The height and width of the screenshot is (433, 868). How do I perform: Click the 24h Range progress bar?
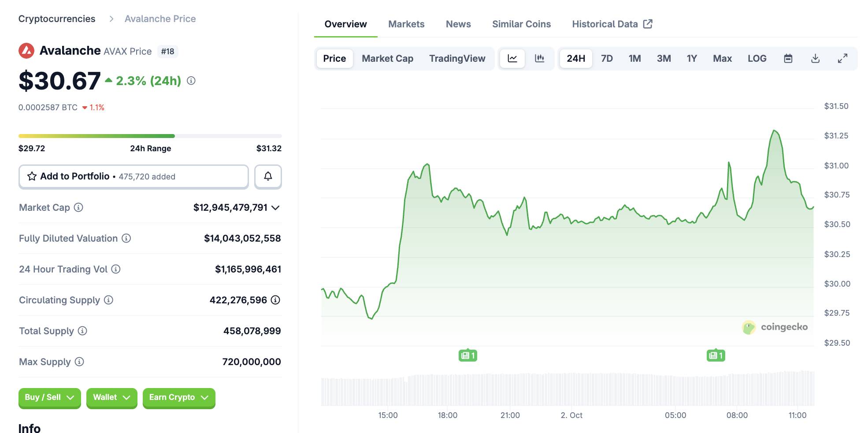150,136
